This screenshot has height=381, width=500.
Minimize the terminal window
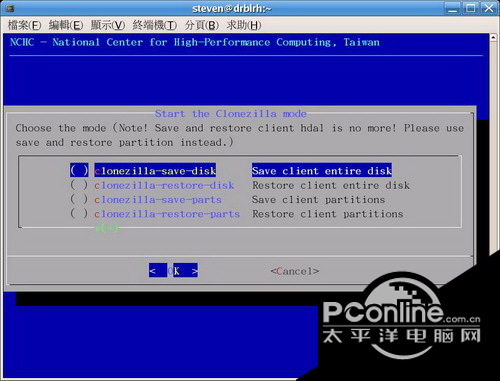click(453, 8)
